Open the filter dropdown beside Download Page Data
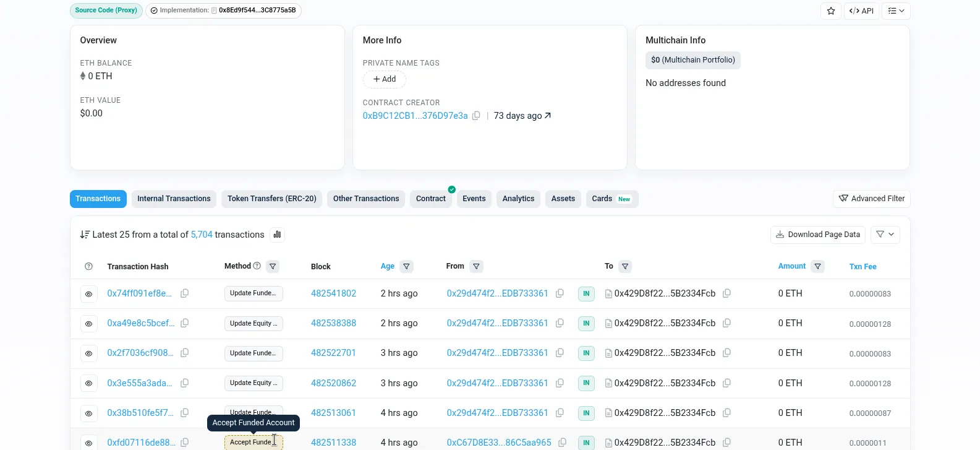Screen dimensions: 980x450 tap(885, 235)
